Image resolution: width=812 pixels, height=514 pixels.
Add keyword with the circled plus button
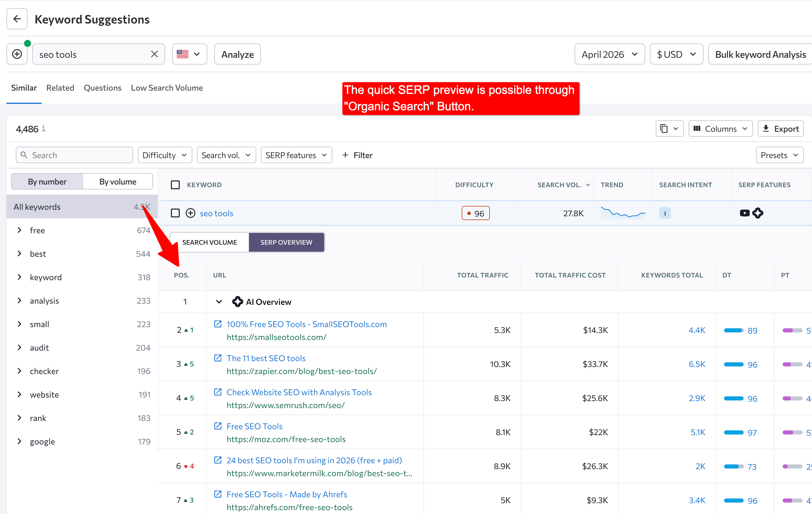tap(17, 54)
